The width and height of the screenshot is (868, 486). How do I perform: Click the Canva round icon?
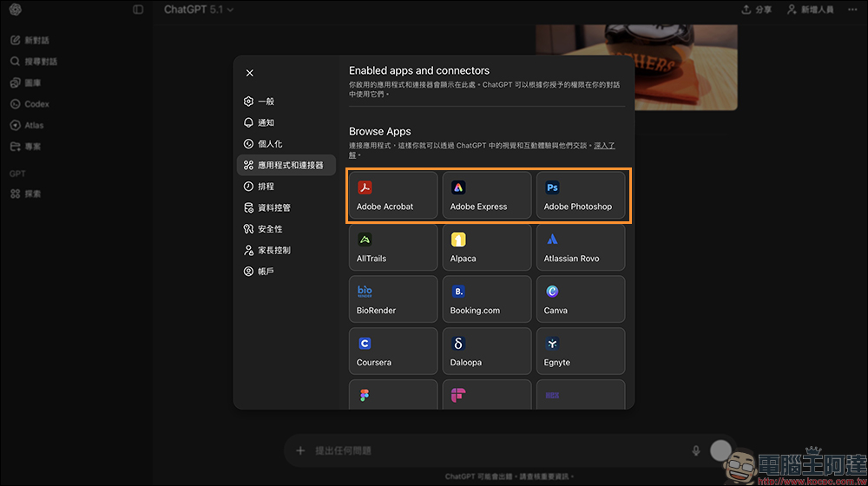pos(552,292)
